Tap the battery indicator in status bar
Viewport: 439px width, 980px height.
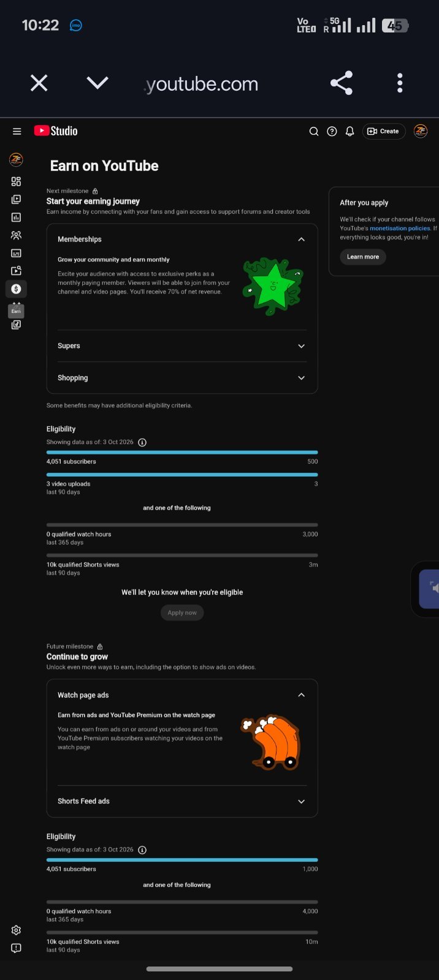coord(395,26)
